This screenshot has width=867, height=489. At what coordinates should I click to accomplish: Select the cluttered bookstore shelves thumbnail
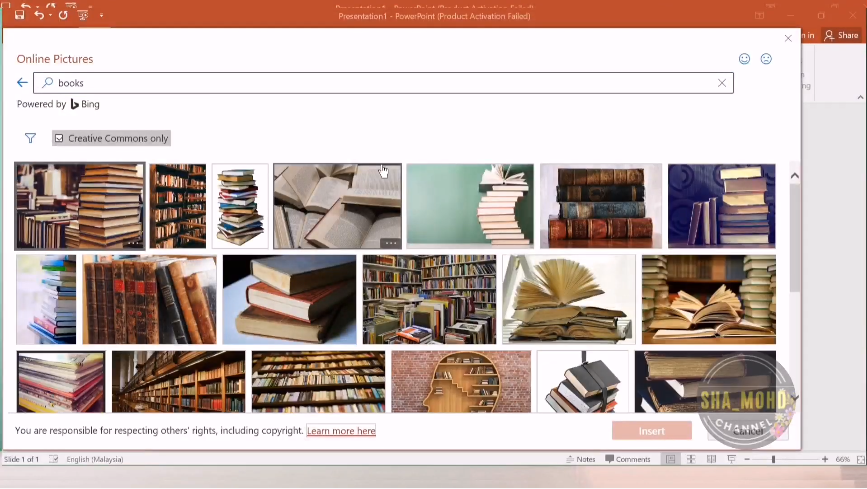point(429,299)
